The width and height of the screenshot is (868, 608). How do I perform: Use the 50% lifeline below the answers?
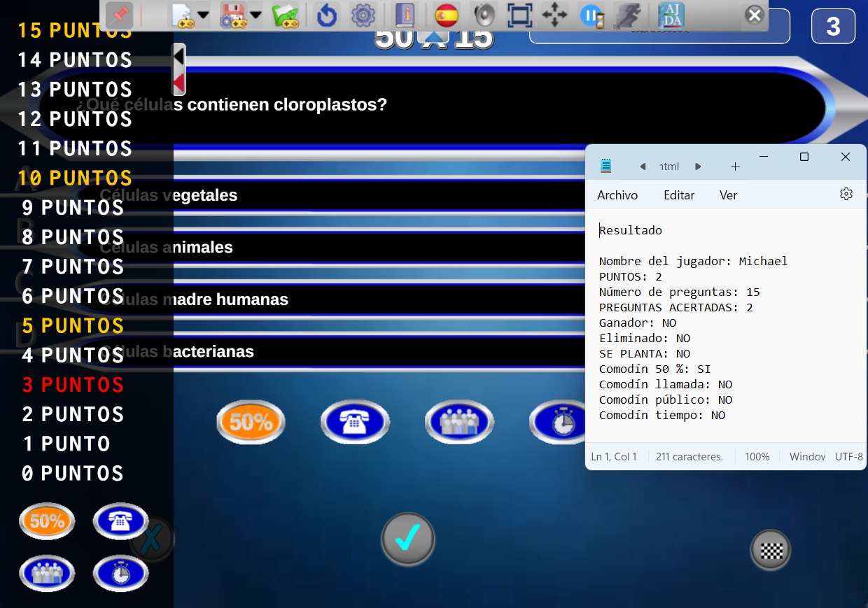click(x=251, y=422)
